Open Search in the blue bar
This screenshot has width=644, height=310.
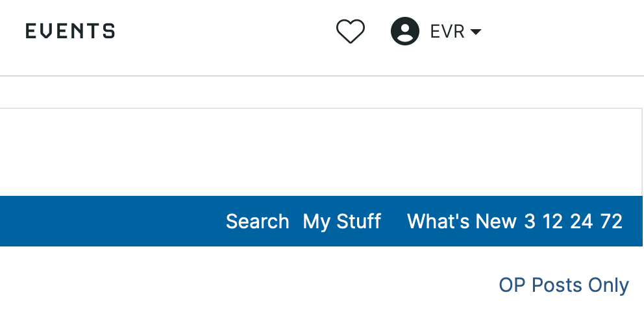tap(257, 222)
